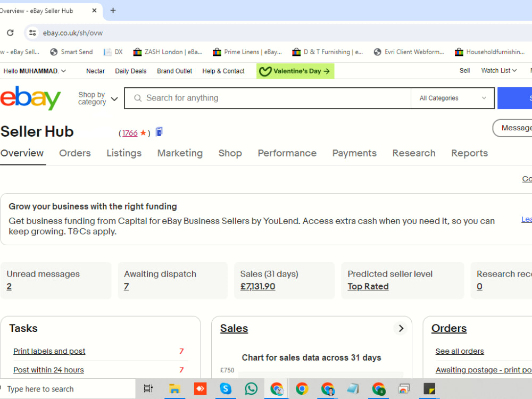Open Daily Deals link

(x=131, y=71)
